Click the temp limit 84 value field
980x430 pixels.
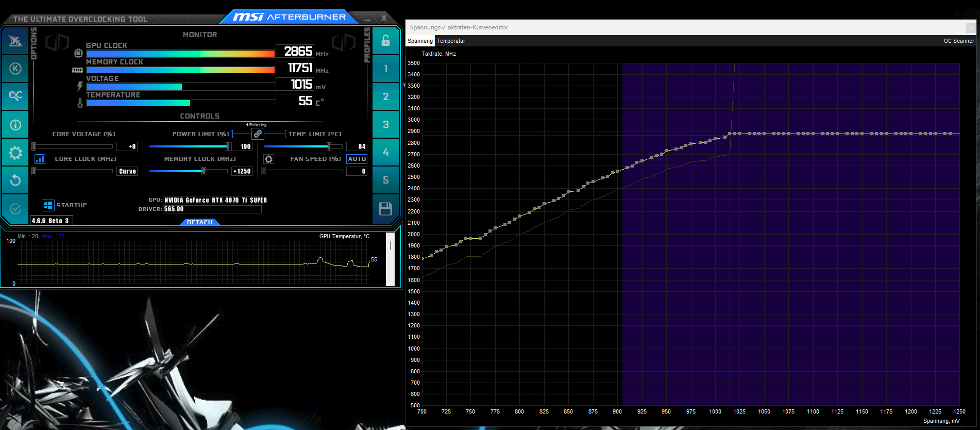357,146
